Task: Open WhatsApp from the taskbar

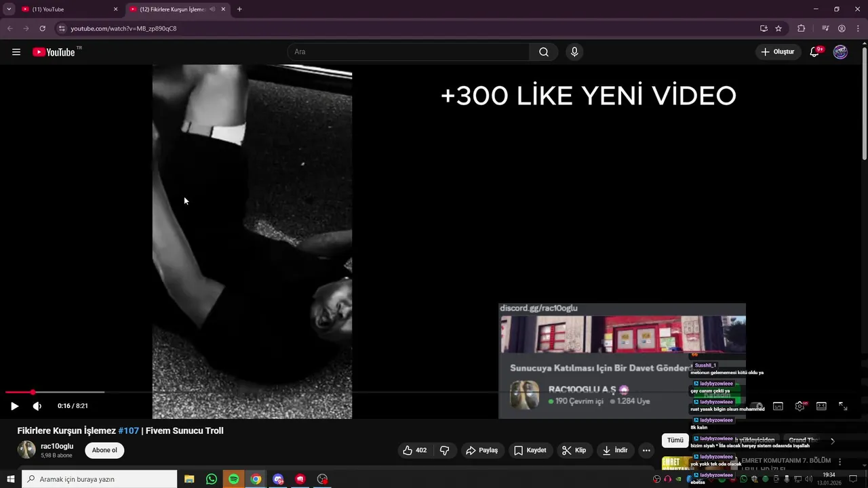Action: [212, 479]
